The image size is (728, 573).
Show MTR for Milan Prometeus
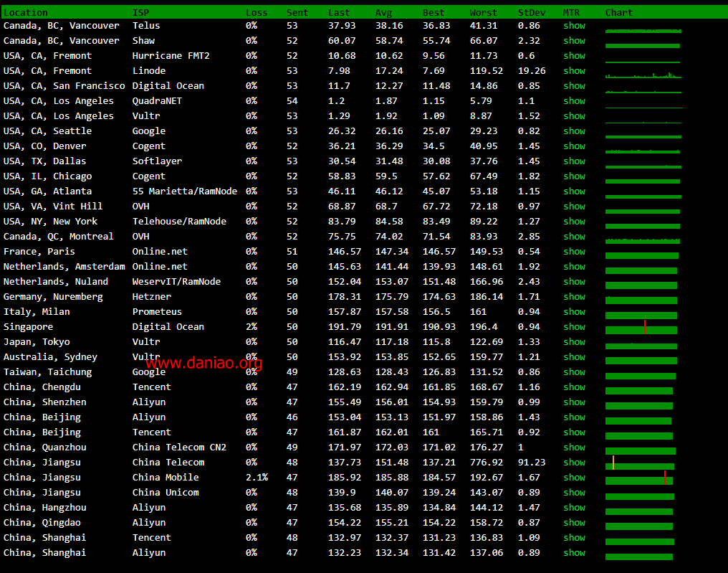pyautogui.click(x=575, y=312)
